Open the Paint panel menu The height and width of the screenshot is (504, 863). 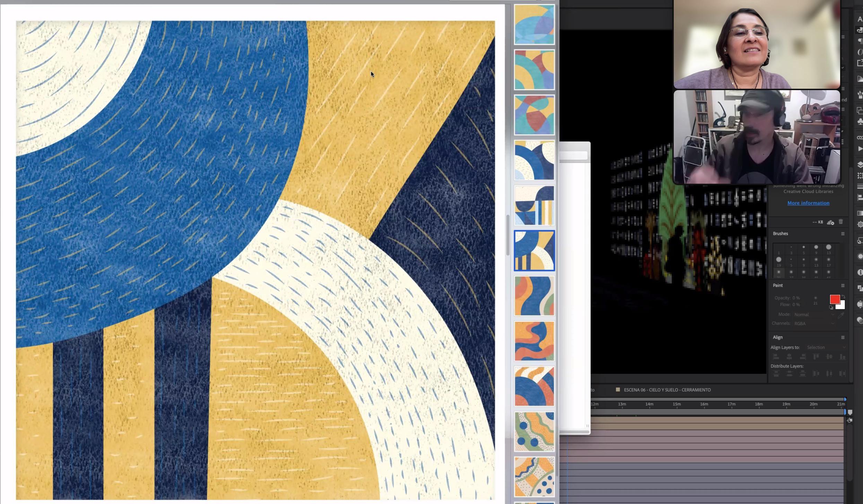tap(843, 286)
